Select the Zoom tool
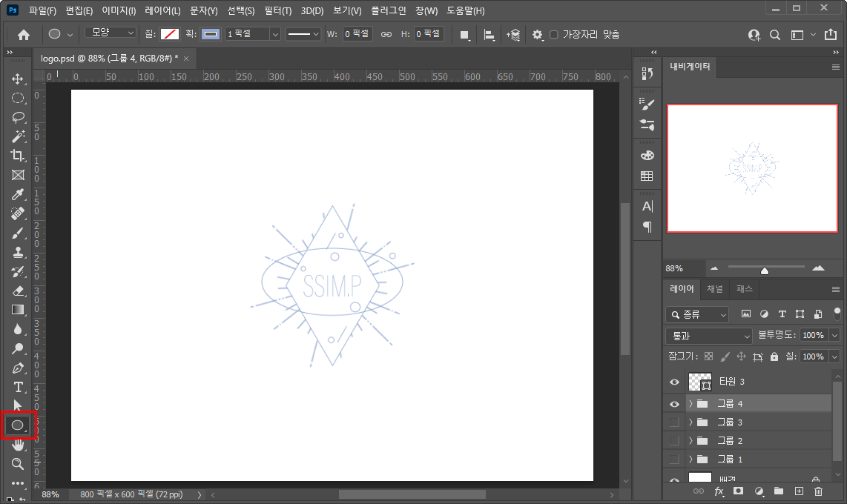Screen dimensions: 847x504 pyautogui.click(x=18, y=463)
